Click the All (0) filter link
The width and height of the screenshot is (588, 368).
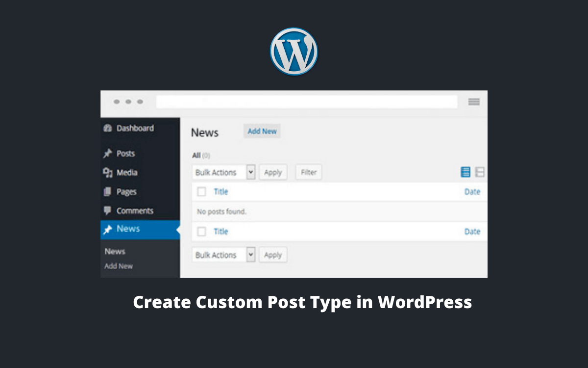(x=201, y=156)
